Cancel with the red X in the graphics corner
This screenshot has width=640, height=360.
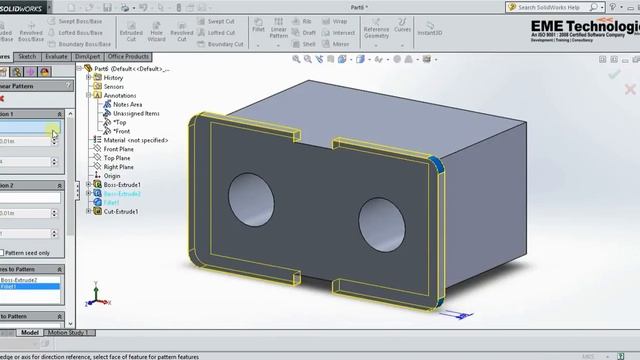pos(630,89)
